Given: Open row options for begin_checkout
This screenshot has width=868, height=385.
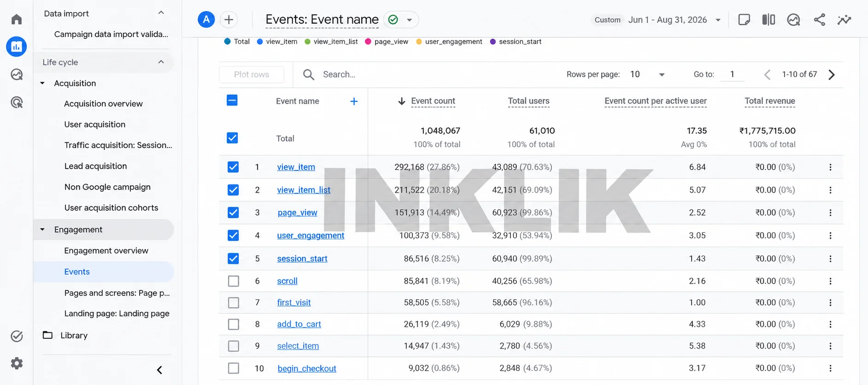Looking at the screenshot, I should 830,368.
